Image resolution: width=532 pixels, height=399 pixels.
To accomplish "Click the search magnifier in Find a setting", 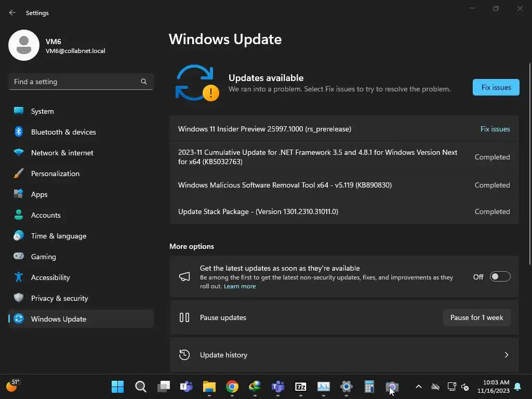I will [x=144, y=82].
